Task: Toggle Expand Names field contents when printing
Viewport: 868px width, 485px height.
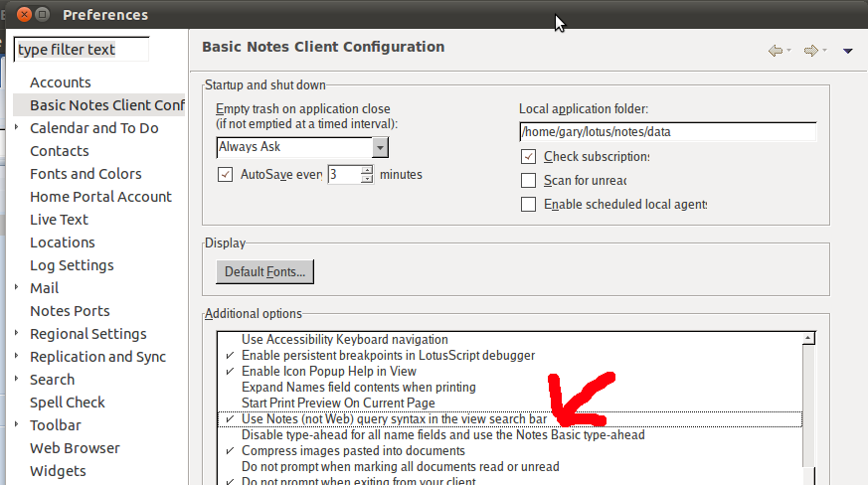Action: (359, 388)
